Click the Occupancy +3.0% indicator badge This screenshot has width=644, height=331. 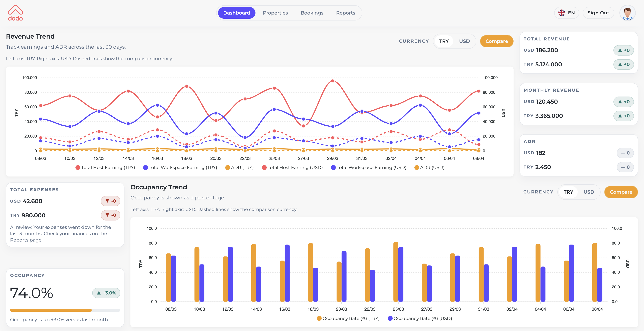click(x=106, y=293)
